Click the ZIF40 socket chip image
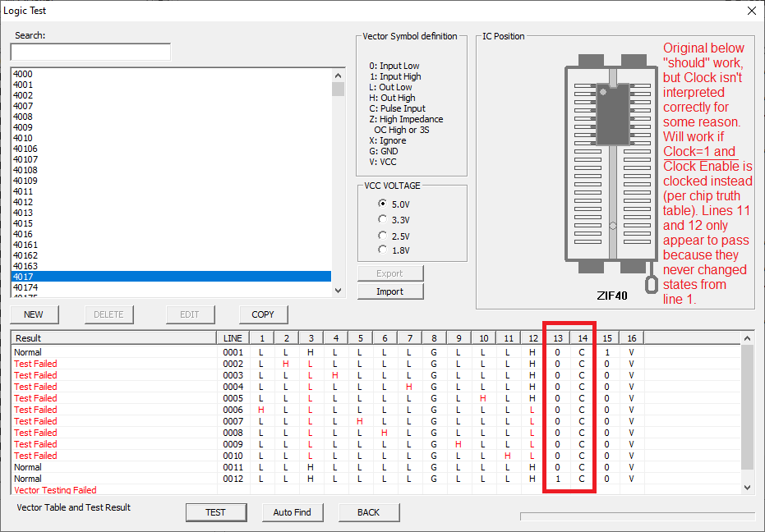Image resolution: width=765 pixels, height=532 pixels. pos(611,164)
